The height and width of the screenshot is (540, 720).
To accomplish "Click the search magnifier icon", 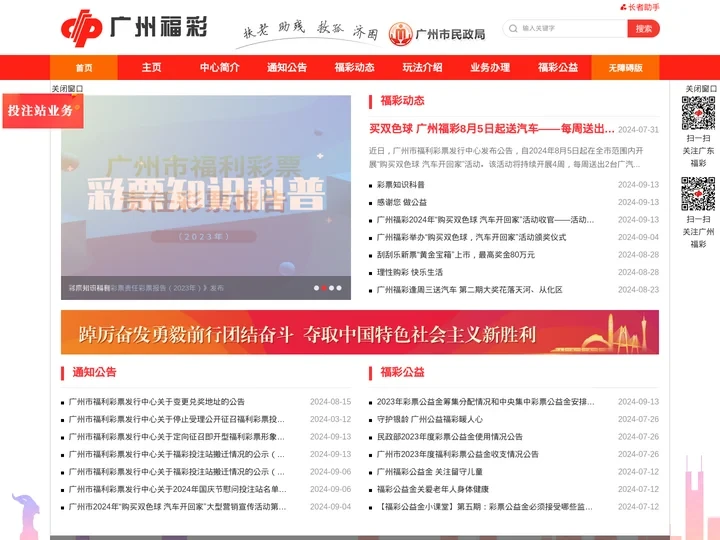I will pos(513,28).
